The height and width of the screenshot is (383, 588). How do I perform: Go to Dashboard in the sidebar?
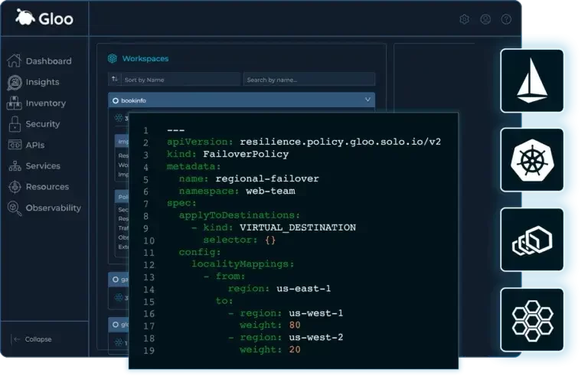pos(48,61)
